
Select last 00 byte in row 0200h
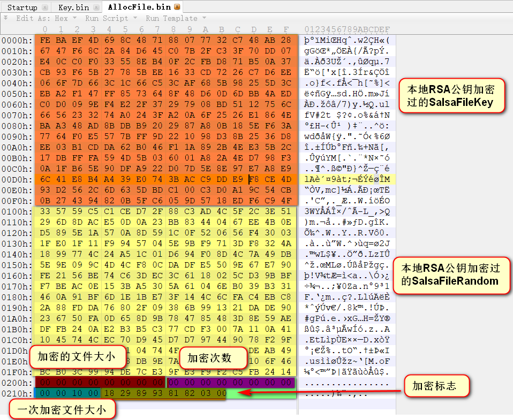(x=286, y=383)
